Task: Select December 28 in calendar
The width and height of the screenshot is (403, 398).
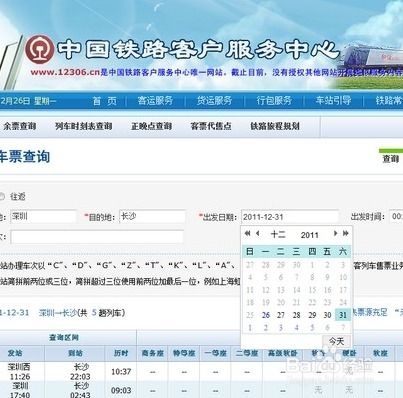Action: pyautogui.click(x=296, y=315)
